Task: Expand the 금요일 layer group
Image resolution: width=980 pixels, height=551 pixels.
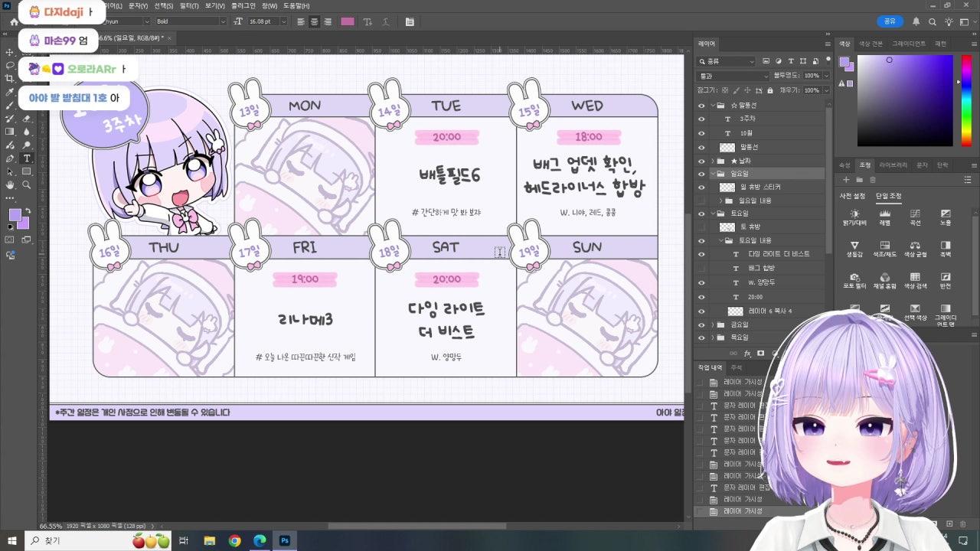Action: [713, 324]
